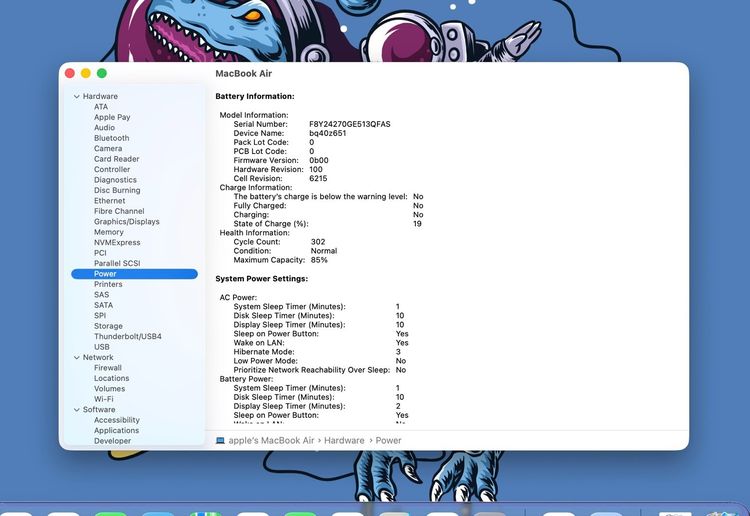Select Card Reader in the sidebar

117,159
